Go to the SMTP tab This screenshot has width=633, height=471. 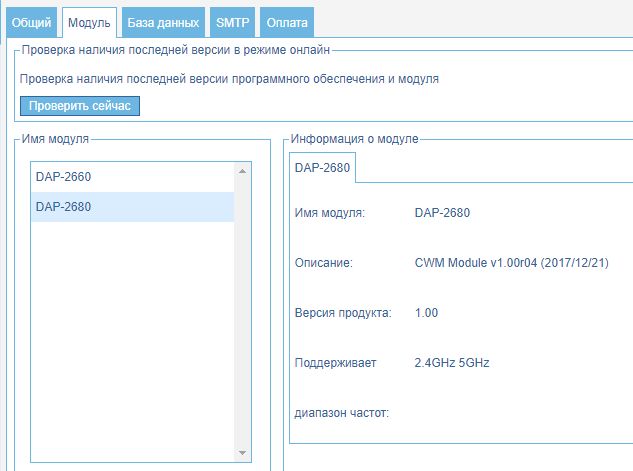(232, 21)
